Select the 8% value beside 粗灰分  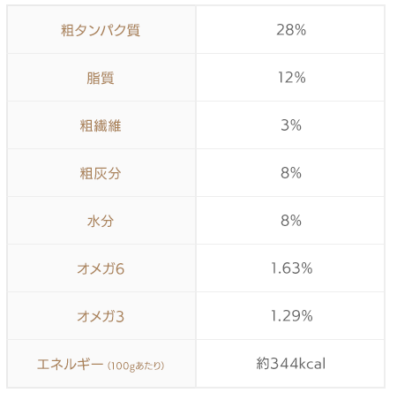pyautogui.click(x=290, y=173)
